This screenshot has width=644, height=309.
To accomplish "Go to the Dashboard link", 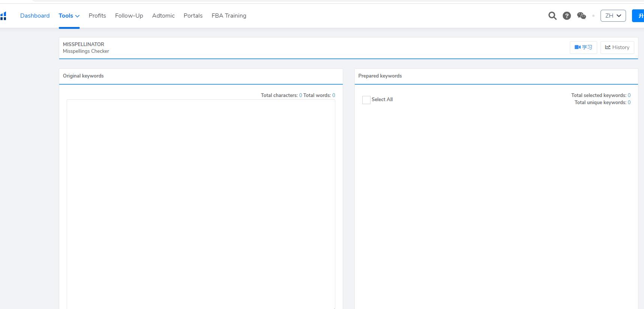I will point(35,16).
